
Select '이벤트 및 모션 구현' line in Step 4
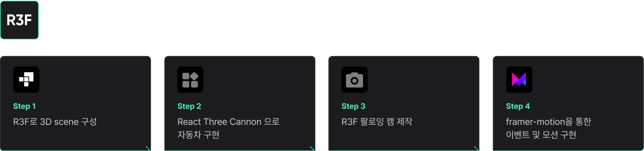point(541,135)
